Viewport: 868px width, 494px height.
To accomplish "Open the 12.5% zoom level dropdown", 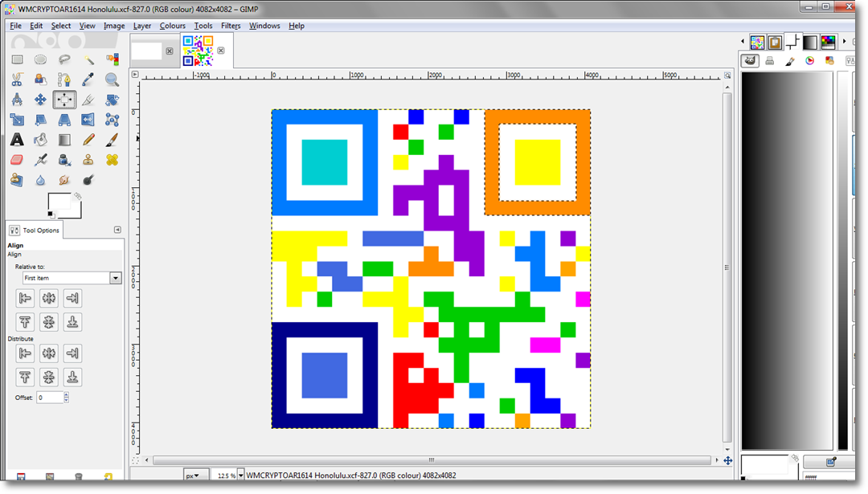I will click(241, 476).
